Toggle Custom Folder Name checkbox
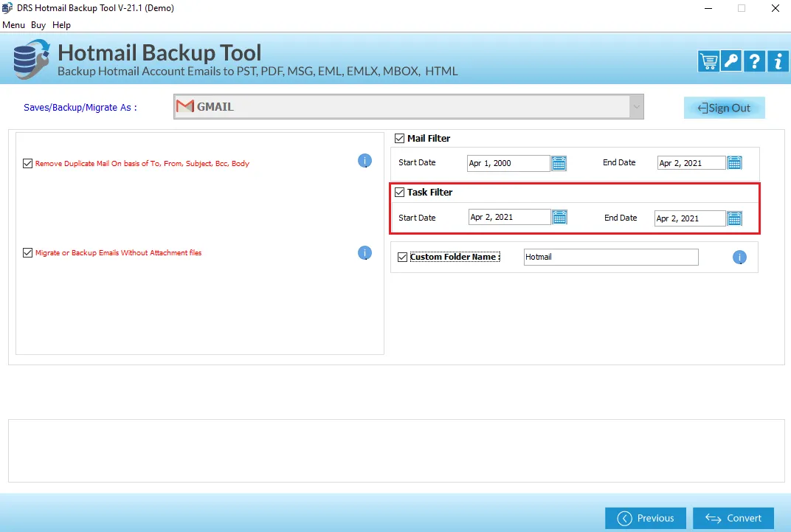Screen dimensions: 791x532 tap(403, 258)
